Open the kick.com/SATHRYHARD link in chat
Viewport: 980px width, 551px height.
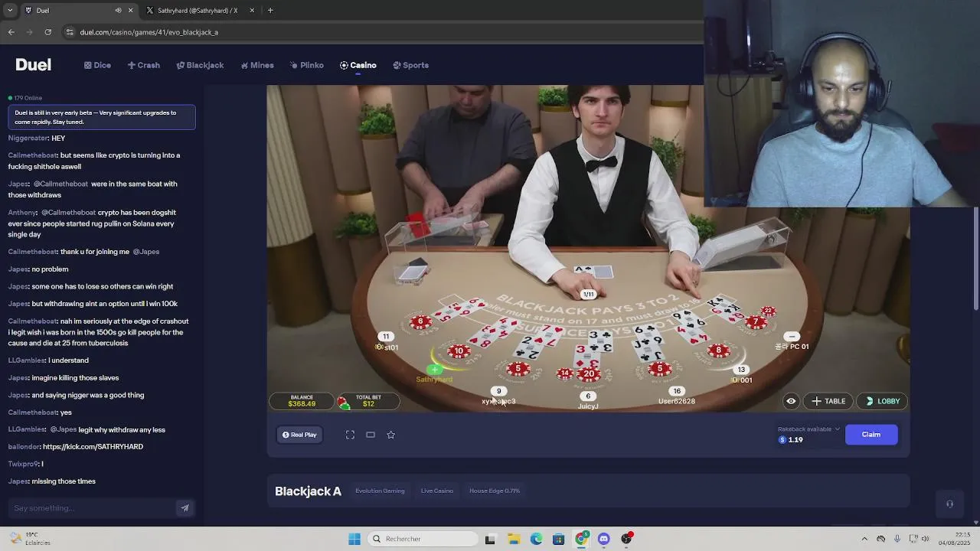tap(93, 447)
